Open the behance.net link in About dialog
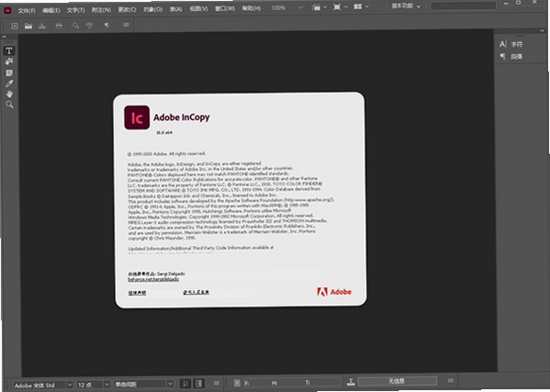The width and height of the screenshot is (550, 392). click(153, 279)
